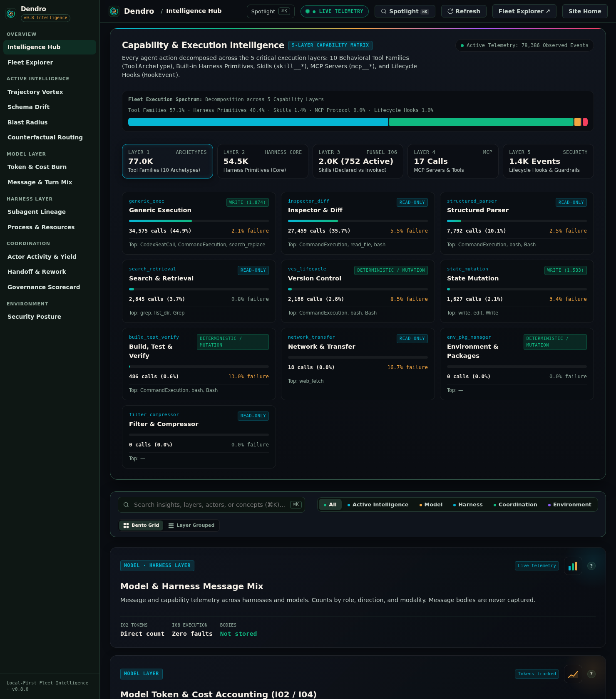616x699 pixels.
Task: Click trend line icon on Token Accounting card
Action: 573,674
